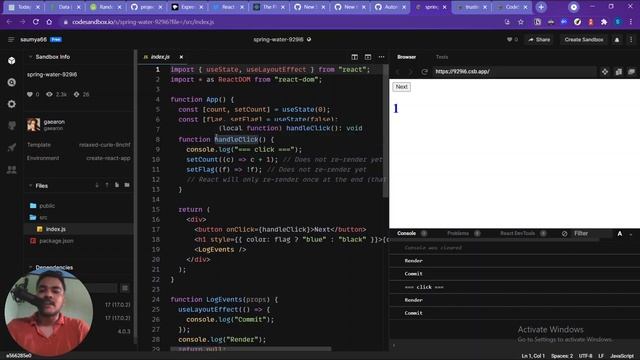Open the GitHub sidebar icon
640x360 pixels.
(11, 126)
